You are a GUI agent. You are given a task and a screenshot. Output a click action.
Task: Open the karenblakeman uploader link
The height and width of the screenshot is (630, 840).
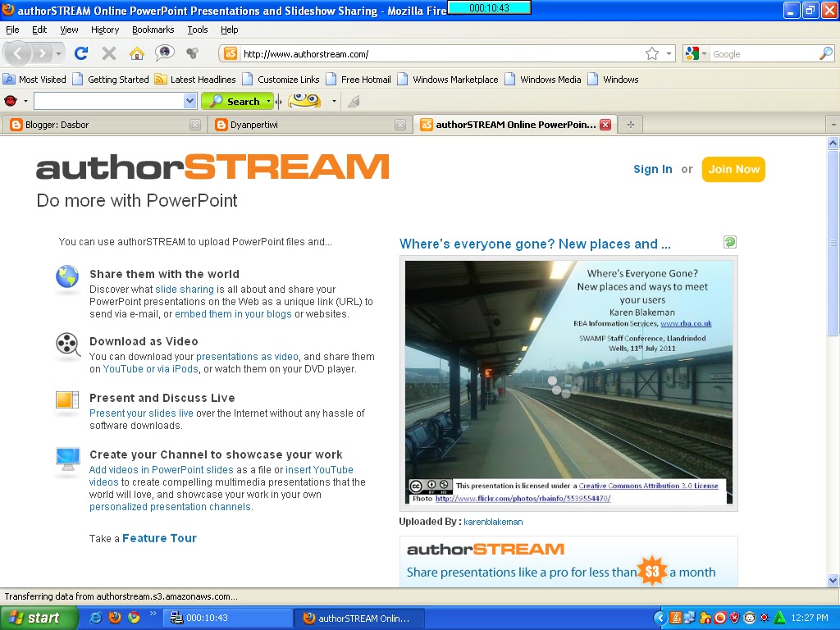[x=493, y=522]
